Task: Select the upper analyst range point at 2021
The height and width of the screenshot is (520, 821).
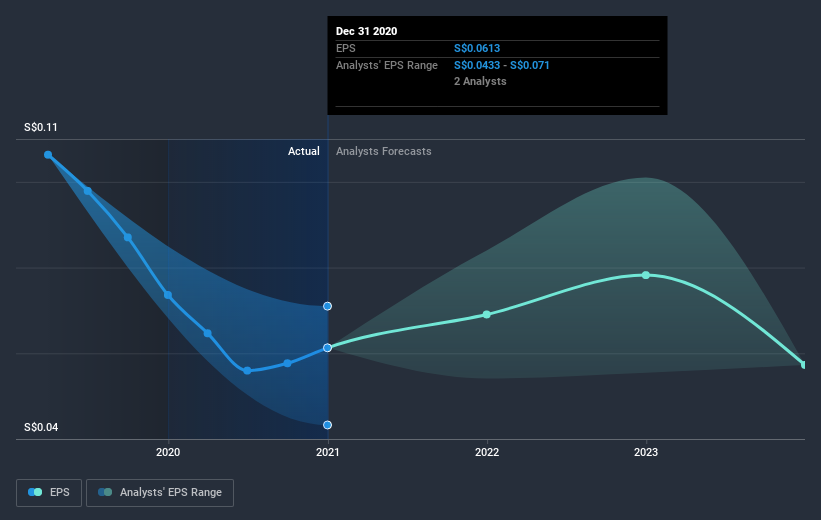Action: click(327, 306)
